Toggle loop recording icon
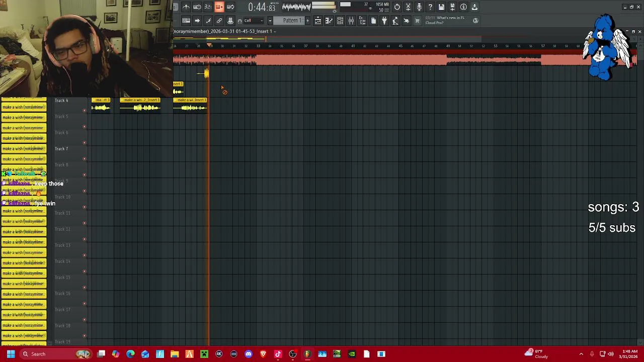The width and height of the screenshot is (644, 362). pyautogui.click(x=230, y=7)
